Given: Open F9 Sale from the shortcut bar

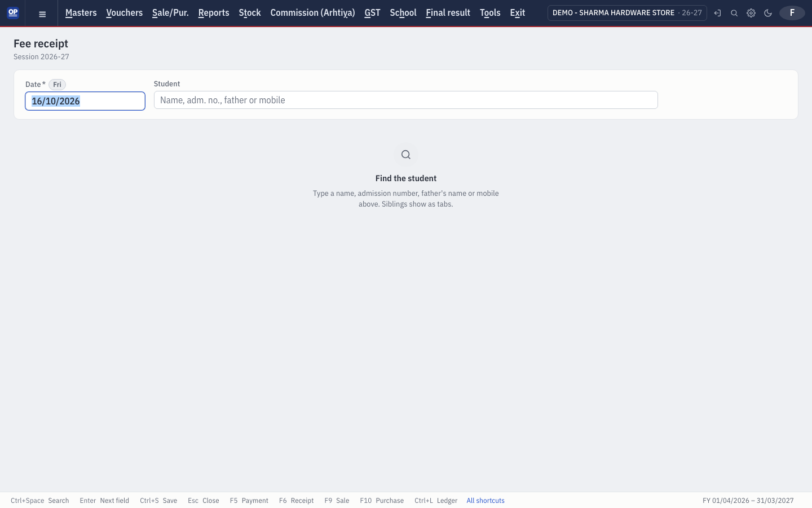Looking at the screenshot, I should pyautogui.click(x=337, y=501).
